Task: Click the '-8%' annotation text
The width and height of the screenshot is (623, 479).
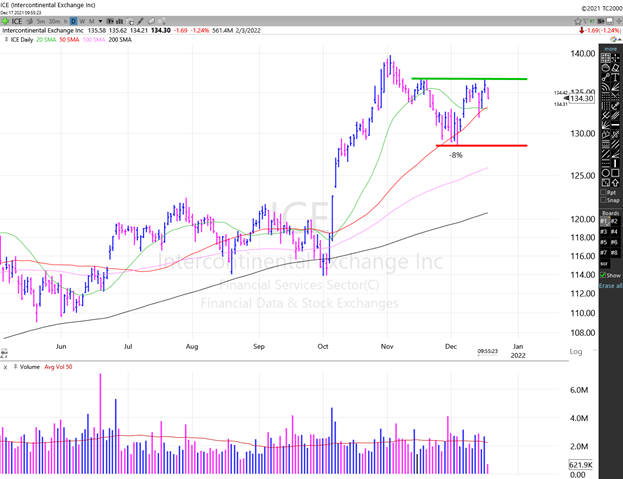Action: coord(456,155)
